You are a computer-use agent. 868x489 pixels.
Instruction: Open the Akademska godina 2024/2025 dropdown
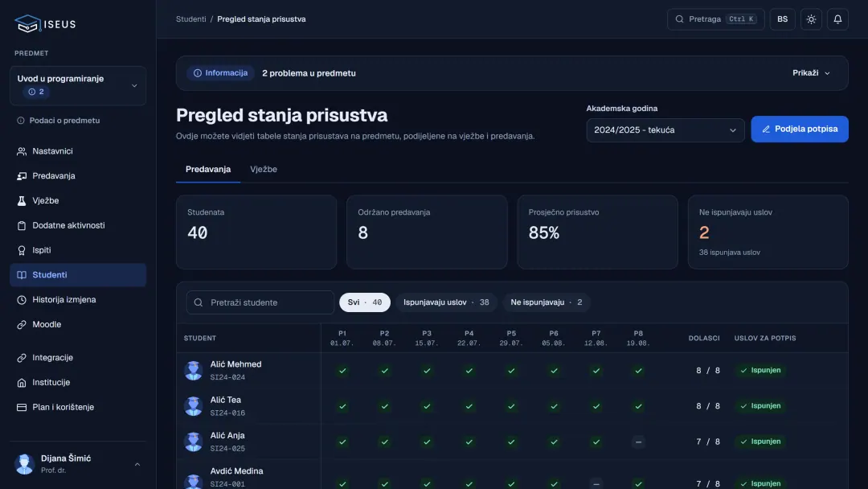pos(665,130)
